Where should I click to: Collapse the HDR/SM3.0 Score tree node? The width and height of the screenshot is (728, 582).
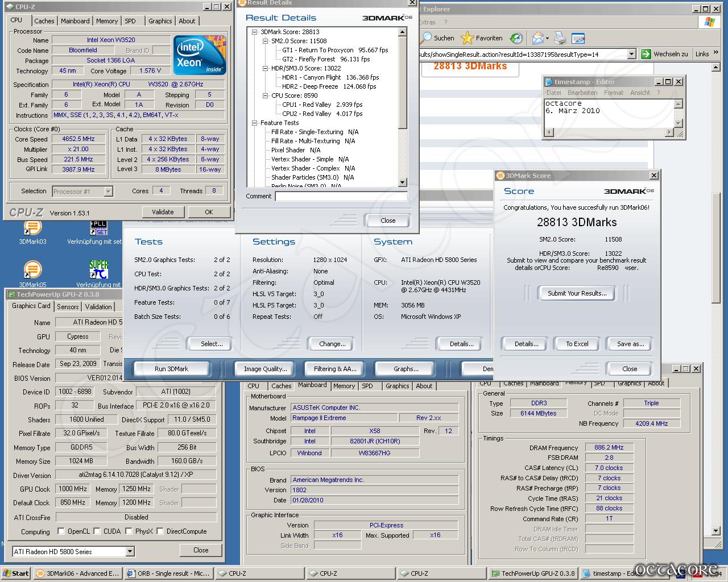(x=266, y=68)
